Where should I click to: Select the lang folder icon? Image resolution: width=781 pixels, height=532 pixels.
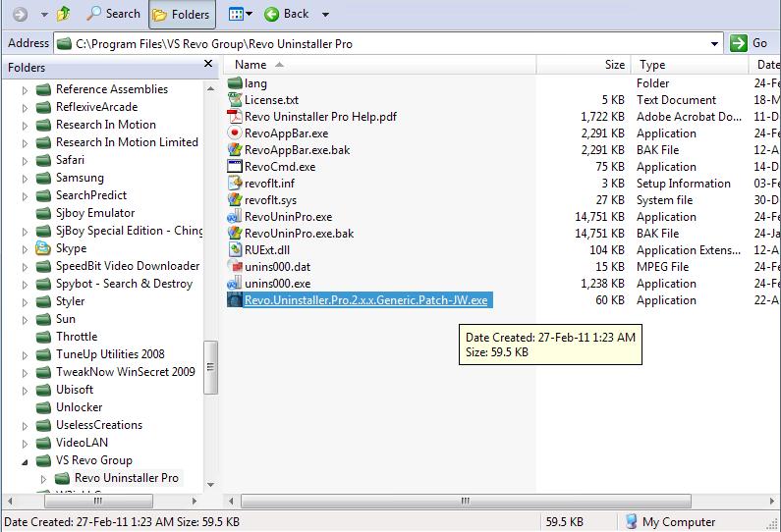(x=235, y=83)
